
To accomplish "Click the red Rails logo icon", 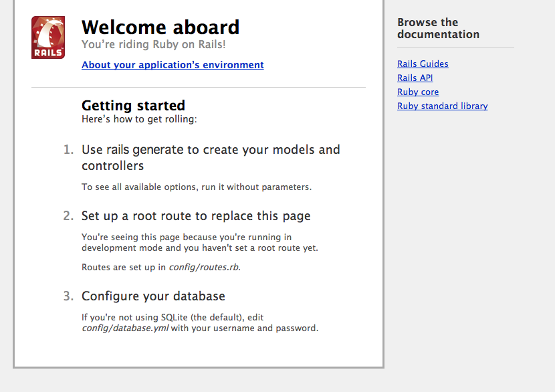I will pyautogui.click(x=48, y=37).
